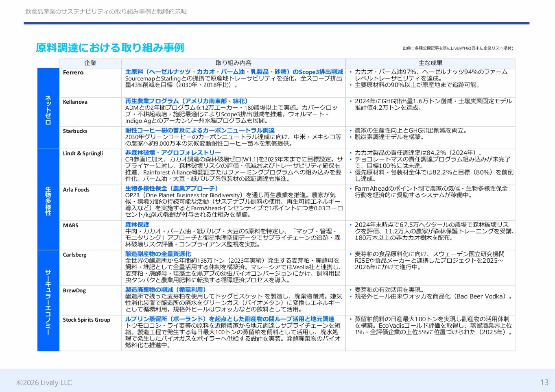Click the 生物多様性保全（農業アプローチ） heading
Viewport: 555px width, 392px height.
pos(172,188)
